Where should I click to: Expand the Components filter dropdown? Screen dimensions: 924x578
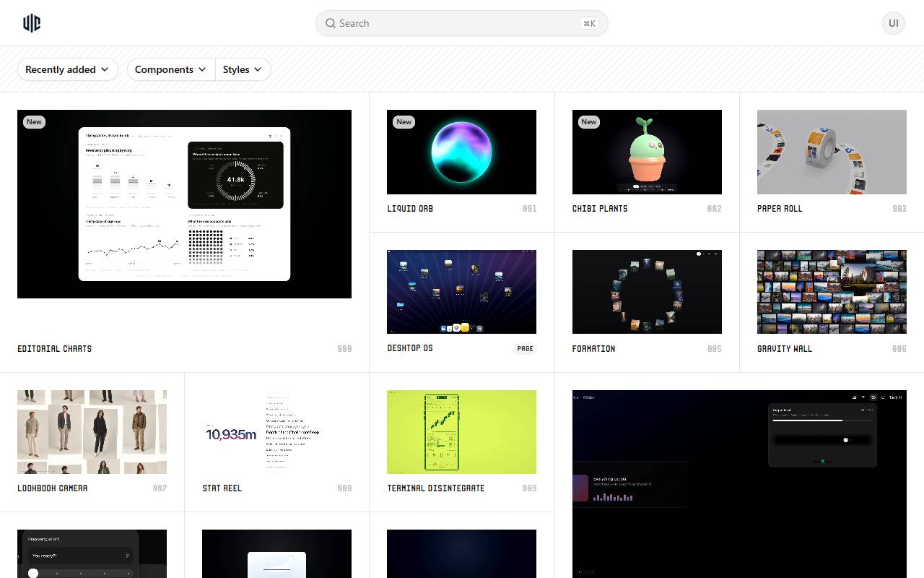coord(170,69)
